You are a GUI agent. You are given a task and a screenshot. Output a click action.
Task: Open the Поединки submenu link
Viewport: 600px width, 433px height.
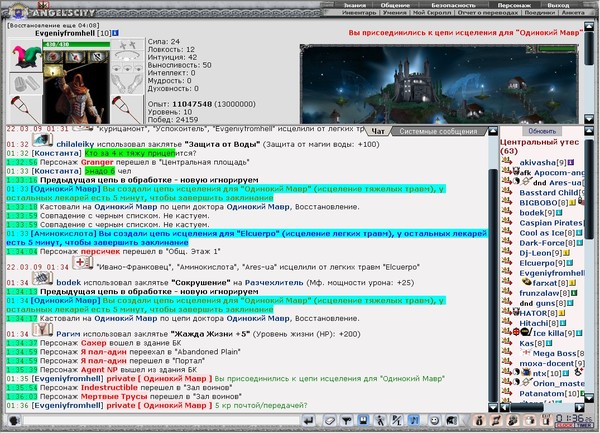coord(539,12)
